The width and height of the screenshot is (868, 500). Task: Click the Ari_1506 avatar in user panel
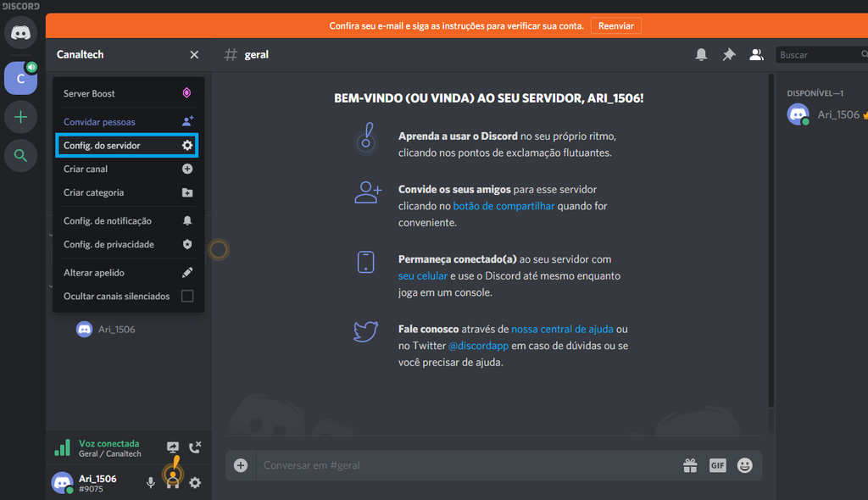point(62,483)
